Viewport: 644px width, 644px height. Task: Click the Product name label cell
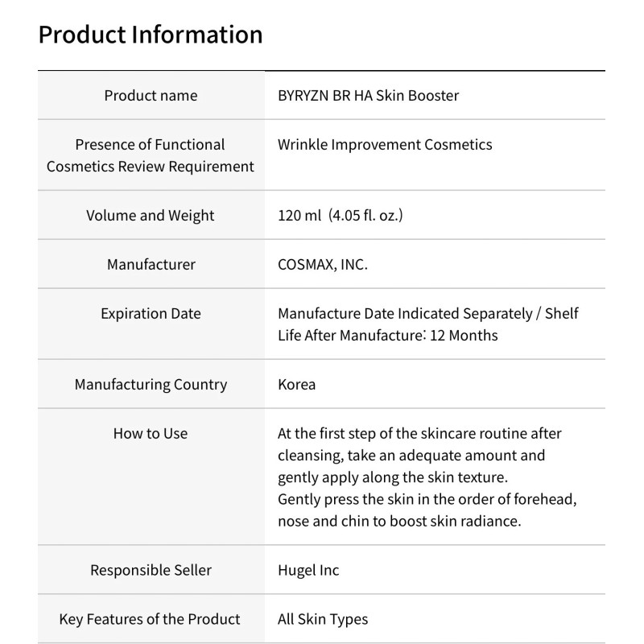click(x=151, y=96)
